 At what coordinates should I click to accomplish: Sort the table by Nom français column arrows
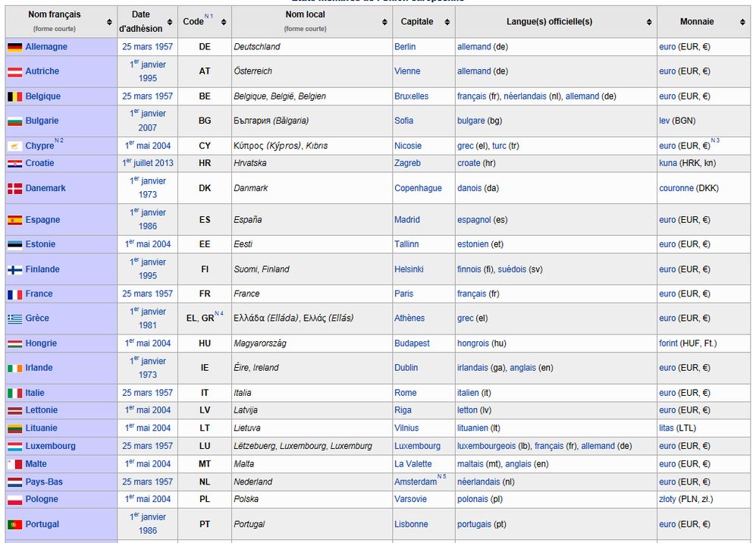click(x=109, y=22)
